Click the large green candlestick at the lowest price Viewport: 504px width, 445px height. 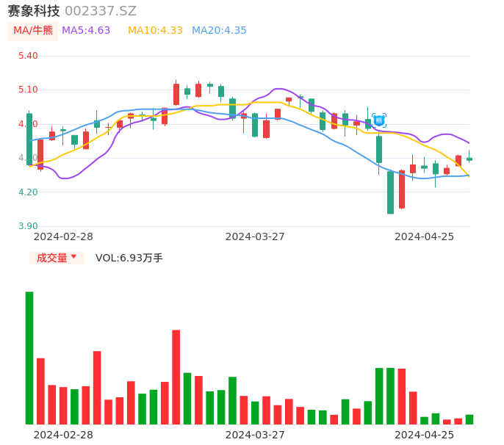[391, 192]
